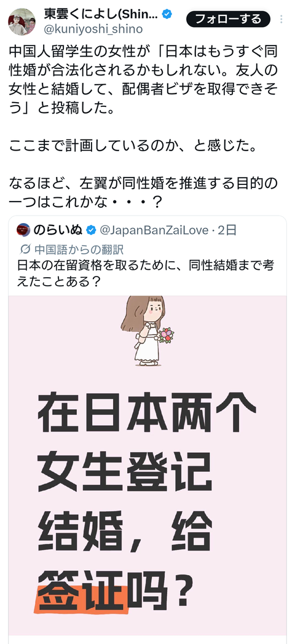The image size is (295, 644).
Task: Open the bride cartoon illustration in the image
Action: pos(147,331)
